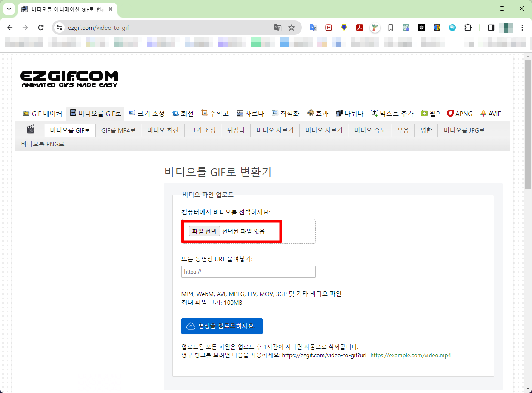The width and height of the screenshot is (532, 393).
Task: Click the 파일 선택 button
Action: tap(204, 231)
